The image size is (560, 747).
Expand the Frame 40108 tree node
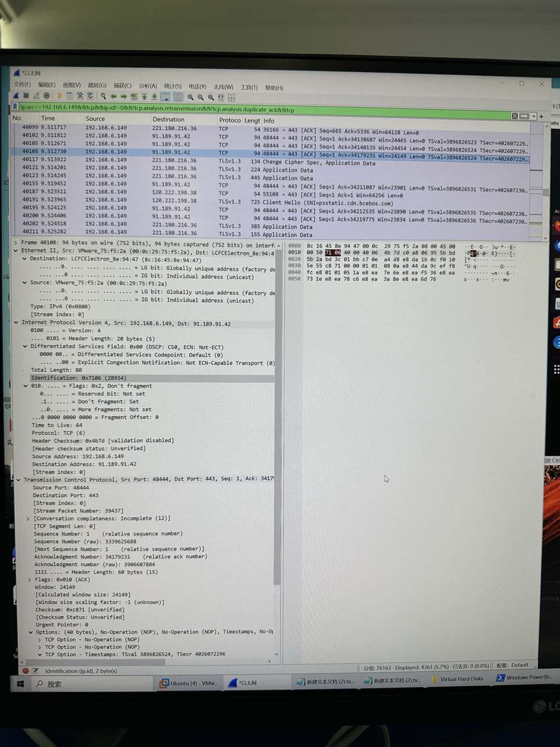[16, 242]
